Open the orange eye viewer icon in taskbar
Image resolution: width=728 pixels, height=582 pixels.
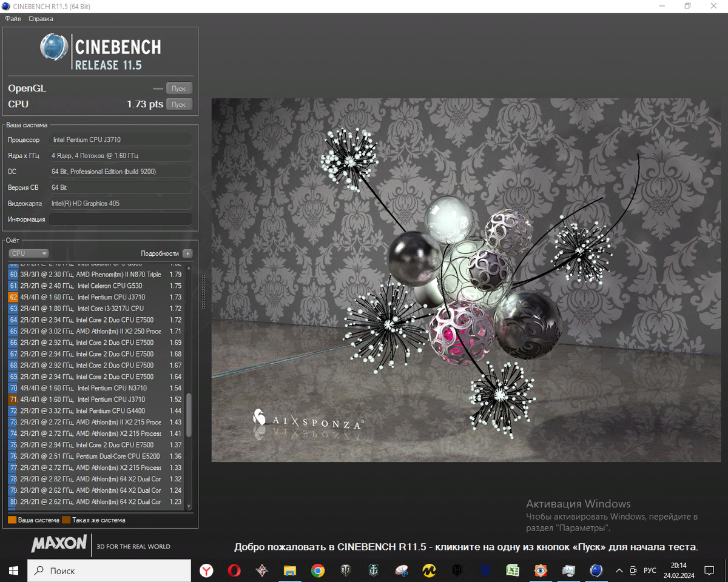(541, 570)
